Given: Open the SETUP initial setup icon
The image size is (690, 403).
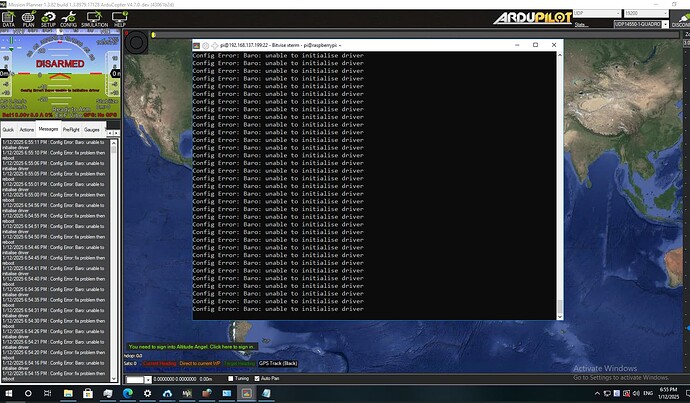Looking at the screenshot, I should 48,19.
